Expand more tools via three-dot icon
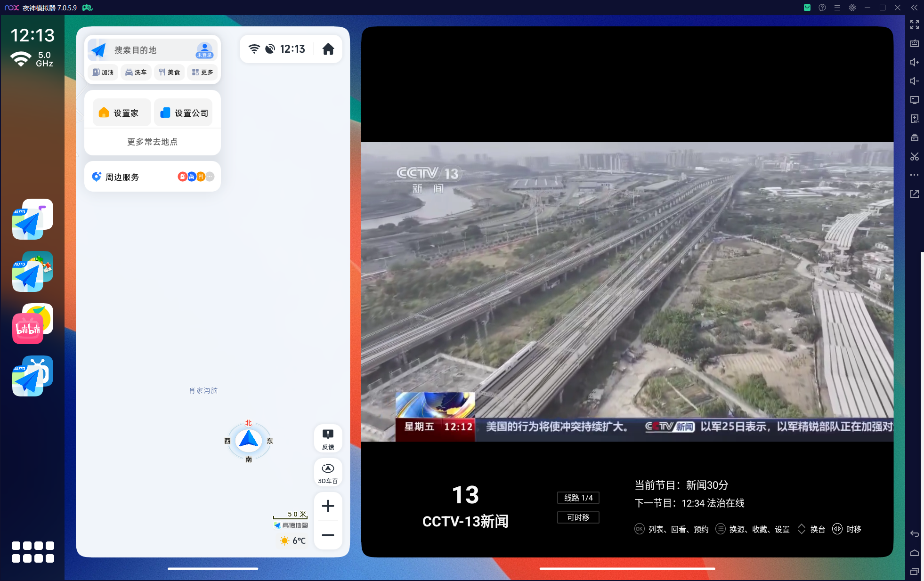The width and height of the screenshot is (924, 581). 915,175
